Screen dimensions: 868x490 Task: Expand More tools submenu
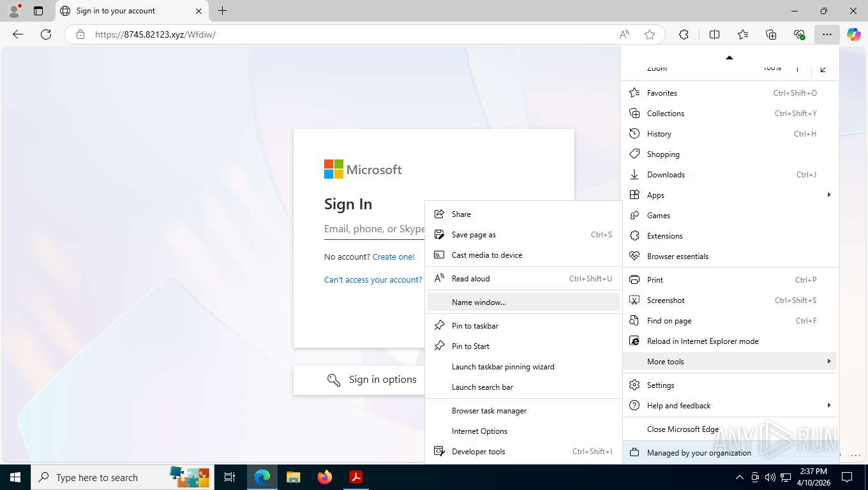[730, 362]
